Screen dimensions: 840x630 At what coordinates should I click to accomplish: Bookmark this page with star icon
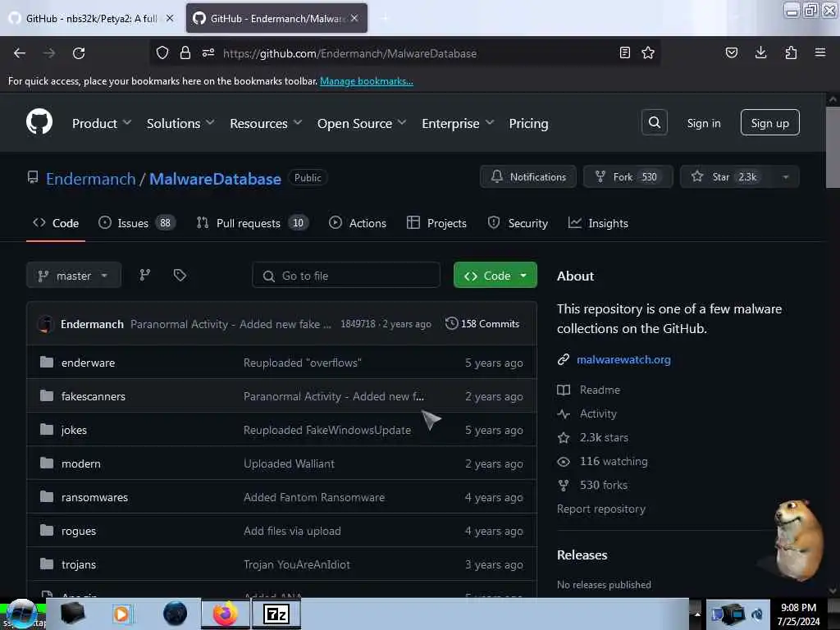(x=648, y=52)
